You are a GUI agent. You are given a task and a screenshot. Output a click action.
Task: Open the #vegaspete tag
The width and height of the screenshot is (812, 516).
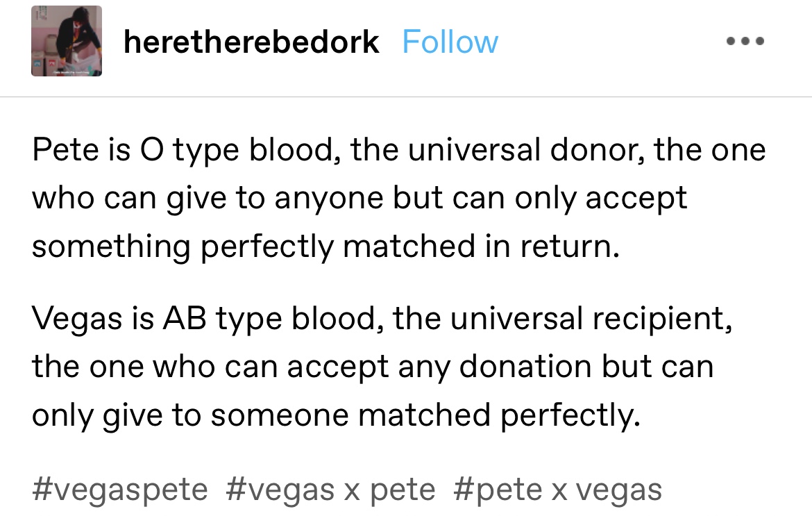[x=119, y=490]
